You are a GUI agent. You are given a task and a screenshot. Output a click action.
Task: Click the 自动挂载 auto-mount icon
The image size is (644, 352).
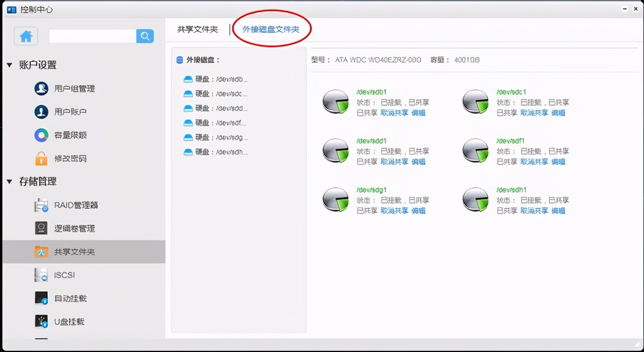click(41, 299)
